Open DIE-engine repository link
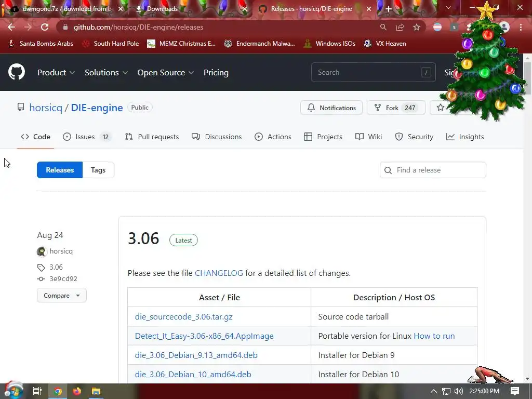This screenshot has height=399, width=532. pyautogui.click(x=97, y=108)
